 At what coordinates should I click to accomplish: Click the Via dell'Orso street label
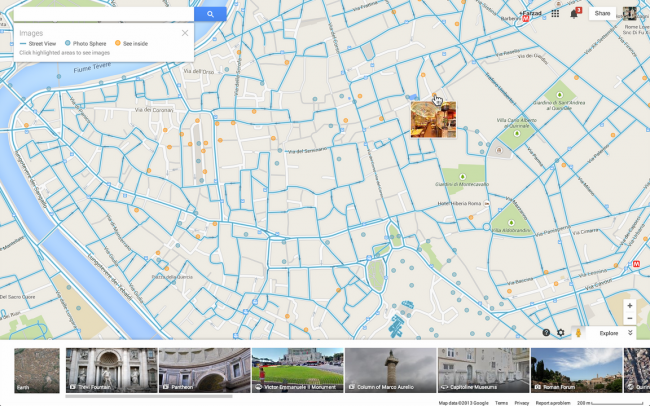[199, 72]
